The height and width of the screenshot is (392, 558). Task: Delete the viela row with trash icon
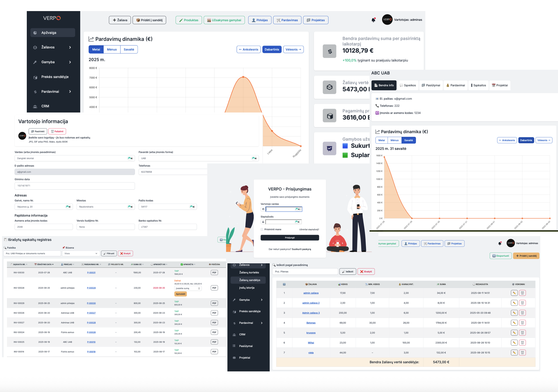[x=522, y=353]
